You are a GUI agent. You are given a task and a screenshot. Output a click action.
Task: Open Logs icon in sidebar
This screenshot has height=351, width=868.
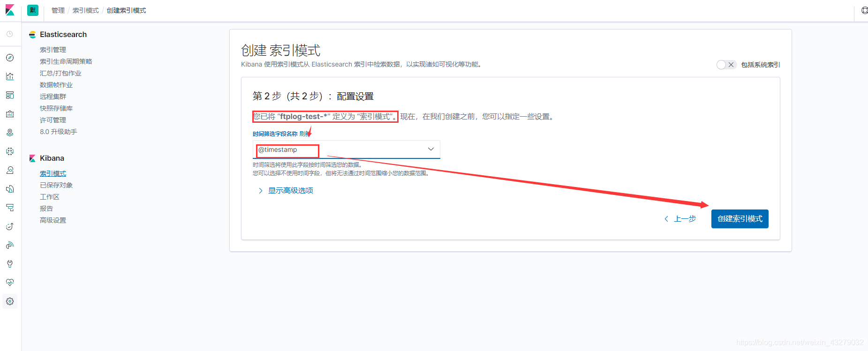pyautogui.click(x=10, y=189)
